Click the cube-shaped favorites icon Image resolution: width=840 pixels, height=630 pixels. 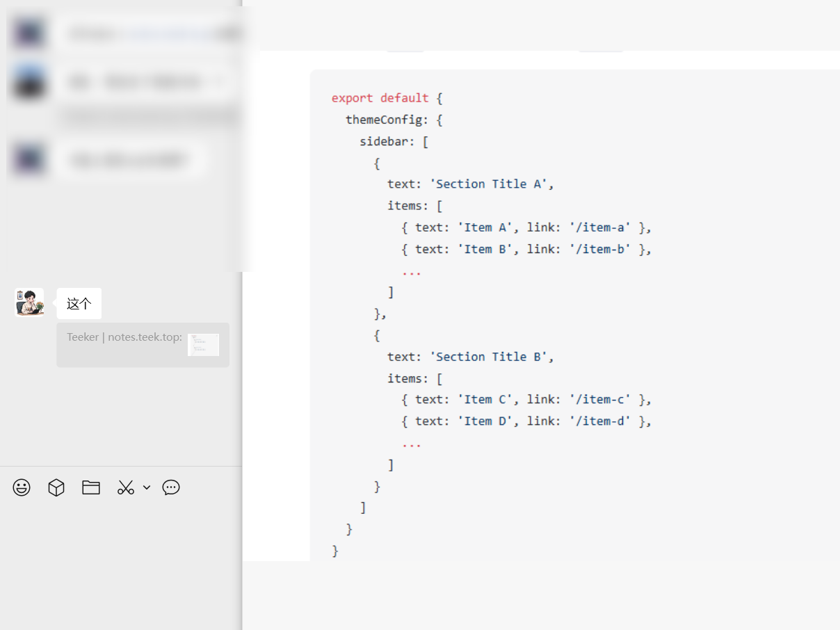click(x=56, y=487)
